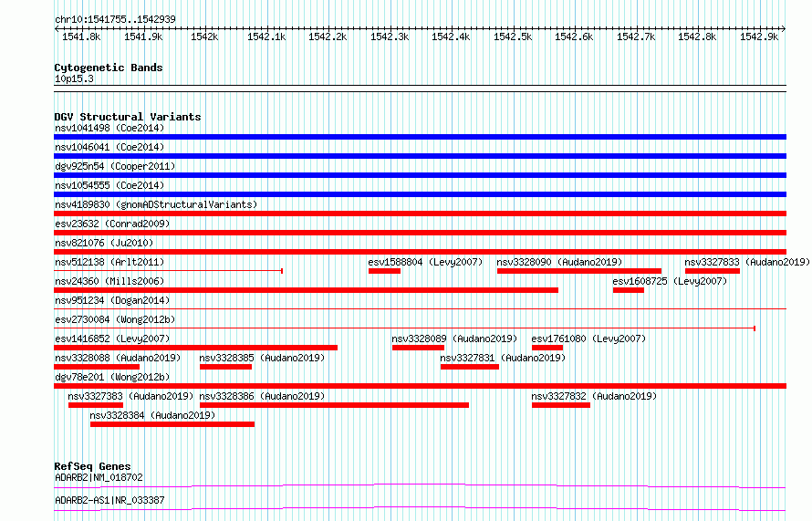The height and width of the screenshot is (521, 812).
Task: Click the chr10:1541755..1542939 coordinate label
Action: coord(115,19)
